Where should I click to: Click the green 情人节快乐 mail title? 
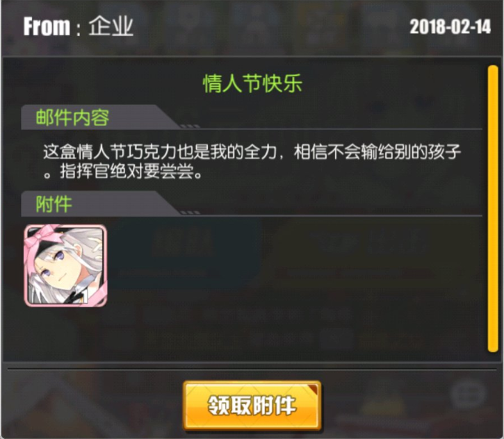pyautogui.click(x=252, y=83)
